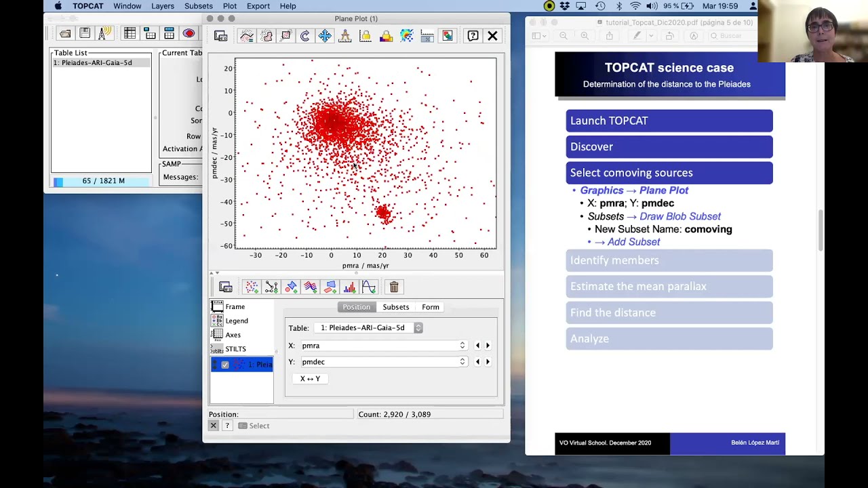Click the lower floating control panel icon

click(226, 287)
